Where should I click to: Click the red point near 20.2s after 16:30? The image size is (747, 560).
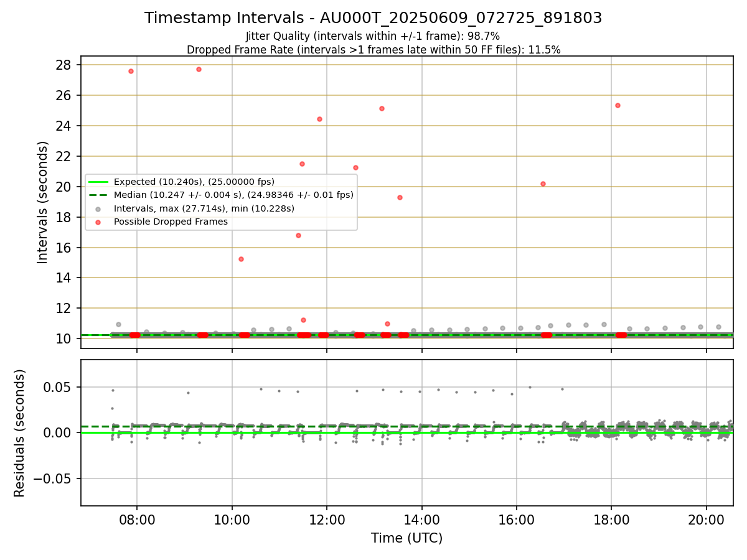(x=543, y=184)
